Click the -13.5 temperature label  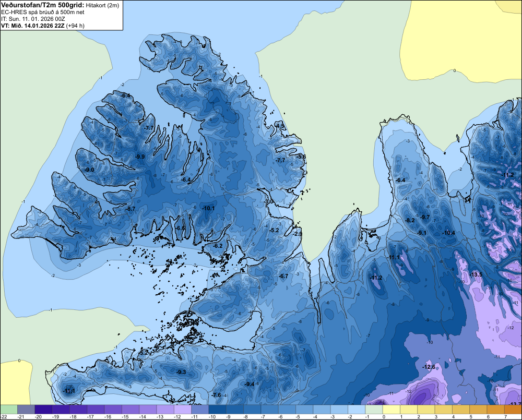(x=476, y=274)
